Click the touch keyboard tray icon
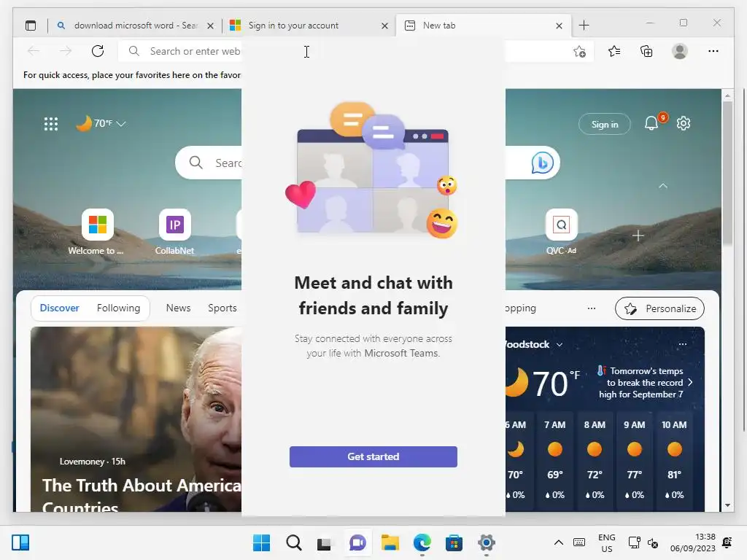 pos(579,542)
